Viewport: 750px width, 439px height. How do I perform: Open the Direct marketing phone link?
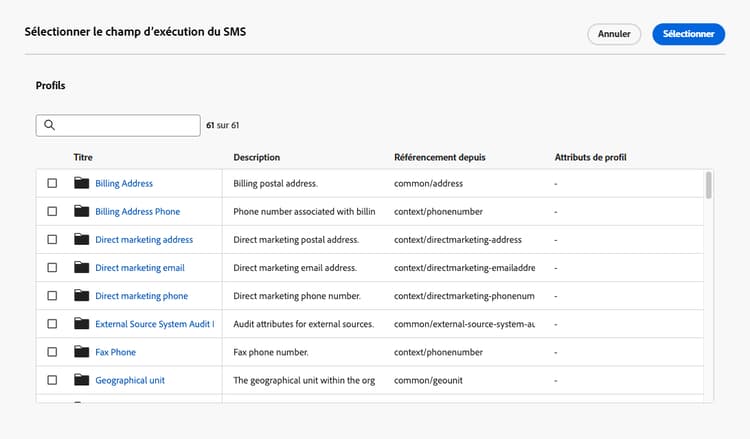pyautogui.click(x=141, y=296)
